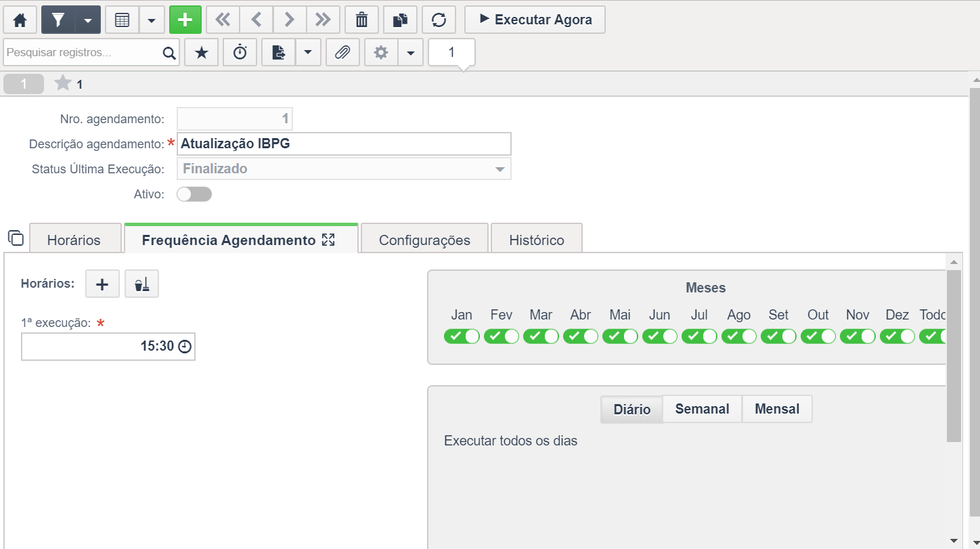980x549 pixels.
Task: Open time picker clock icon
Action: coord(185,347)
